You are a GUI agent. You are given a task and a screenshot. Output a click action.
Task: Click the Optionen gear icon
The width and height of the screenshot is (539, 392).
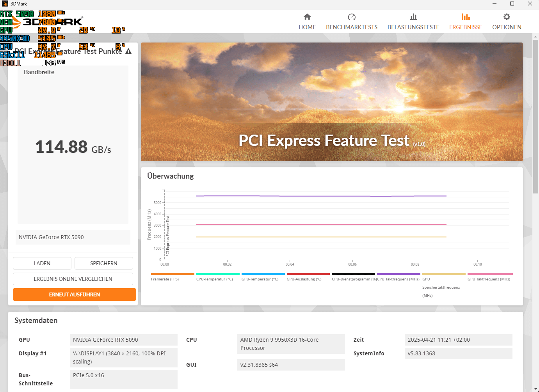click(x=507, y=17)
